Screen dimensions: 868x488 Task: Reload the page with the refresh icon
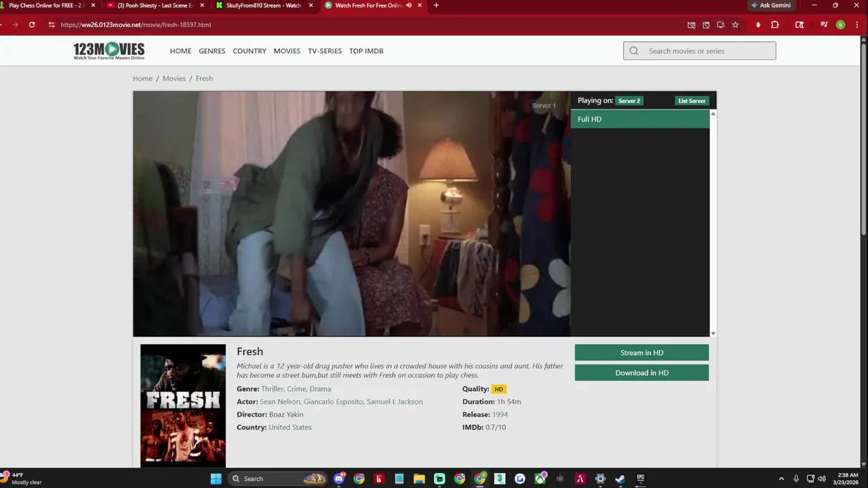(32, 24)
